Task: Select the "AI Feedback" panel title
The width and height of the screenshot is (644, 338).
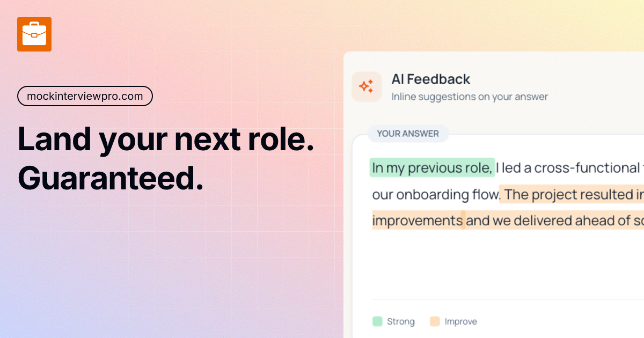Action: (430, 79)
